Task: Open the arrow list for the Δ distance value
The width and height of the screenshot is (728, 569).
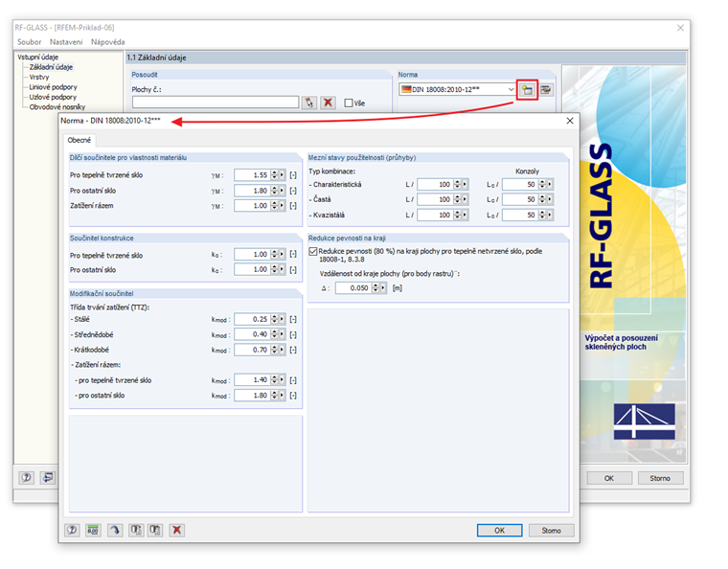Action: (383, 287)
